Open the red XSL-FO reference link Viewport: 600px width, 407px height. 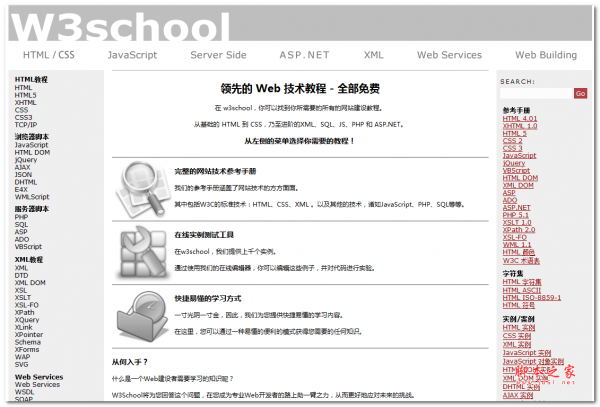click(515, 238)
